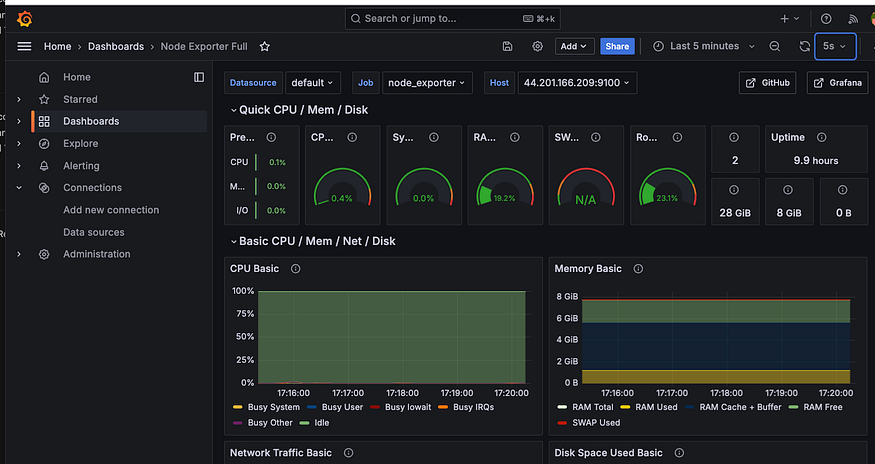Open the Add panel dropdown
The height and width of the screenshot is (464, 875).
click(574, 46)
